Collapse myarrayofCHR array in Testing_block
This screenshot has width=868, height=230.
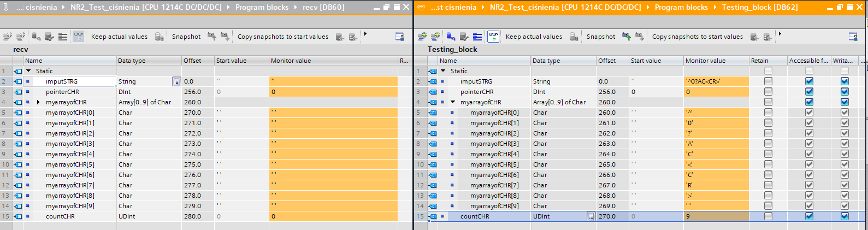pos(453,102)
